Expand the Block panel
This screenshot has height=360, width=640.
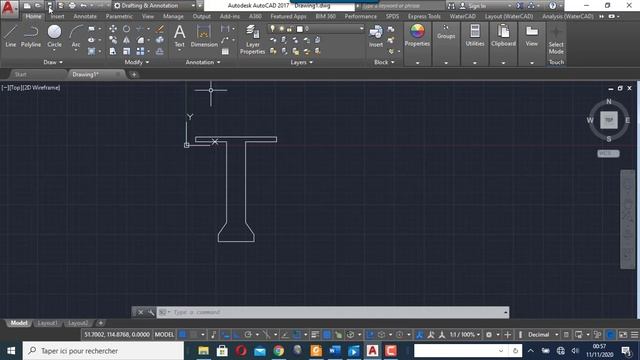tap(384, 62)
